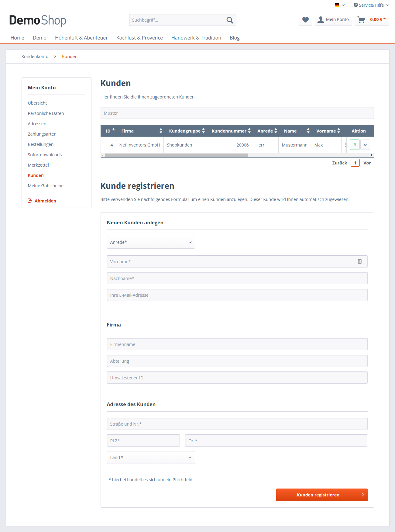
Task: Focus the Straße und Nr. field
Action: pyautogui.click(x=237, y=424)
